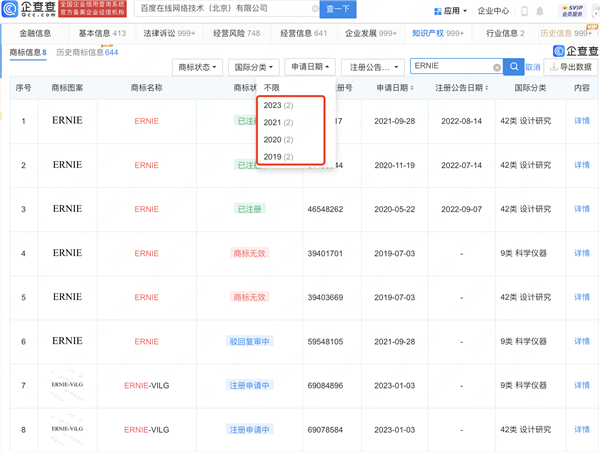Click the 查一下 search button

pyautogui.click(x=338, y=9)
